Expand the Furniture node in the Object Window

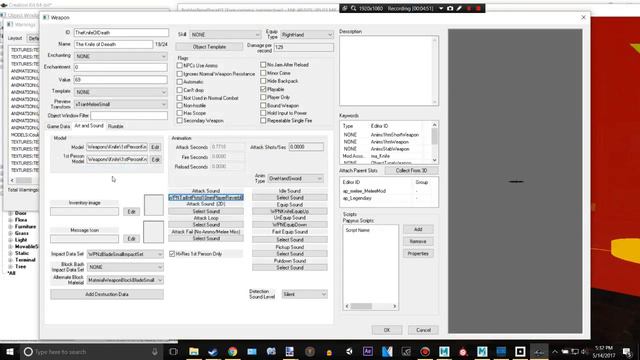click(x=11, y=227)
